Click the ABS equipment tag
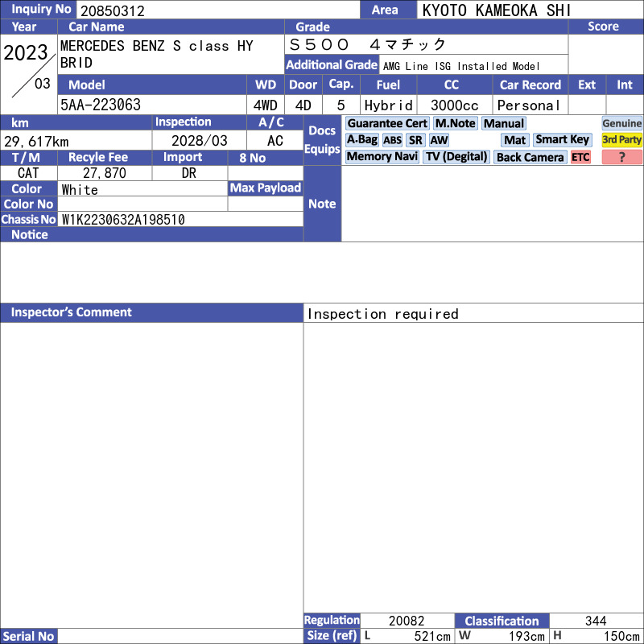This screenshot has height=644, width=644. pyautogui.click(x=392, y=140)
